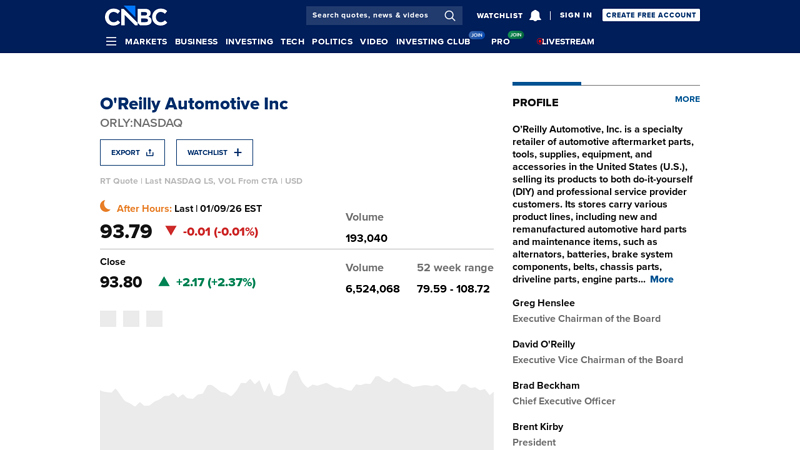The width and height of the screenshot is (800, 450).
Task: Click the plus icon on Watchlist button
Action: point(238,153)
